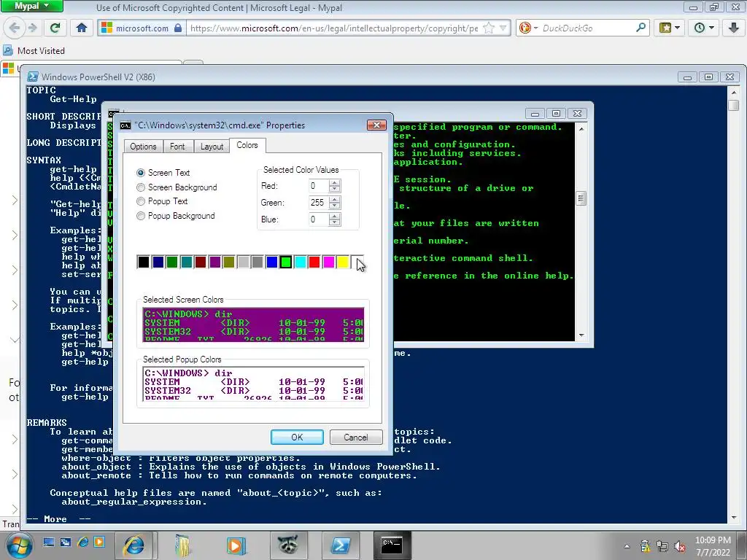Click the Most Visited bookmark icon
The height and width of the screenshot is (560, 747).
click(7, 50)
